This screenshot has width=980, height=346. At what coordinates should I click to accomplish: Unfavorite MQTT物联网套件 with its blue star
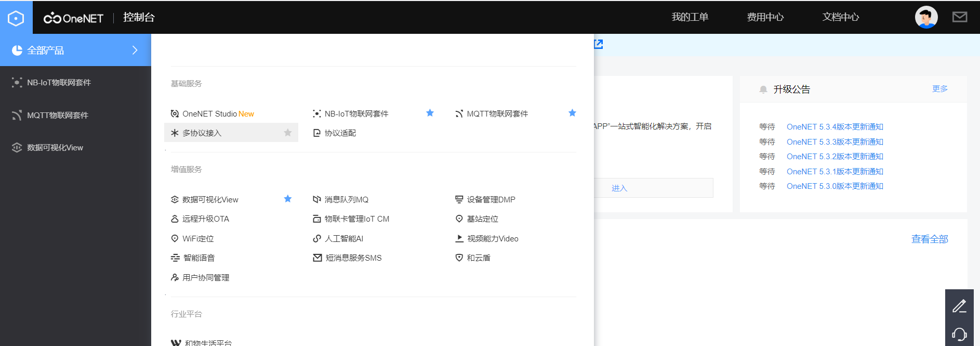(572, 113)
